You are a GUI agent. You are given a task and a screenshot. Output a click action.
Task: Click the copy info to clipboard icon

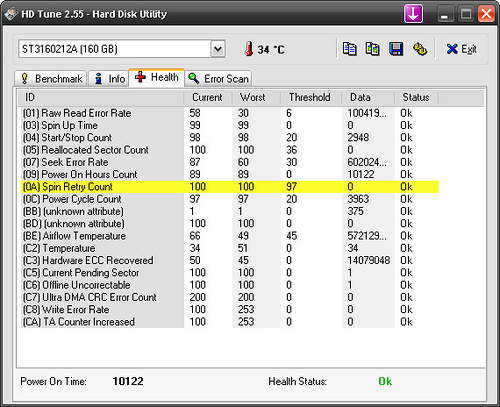(x=350, y=49)
